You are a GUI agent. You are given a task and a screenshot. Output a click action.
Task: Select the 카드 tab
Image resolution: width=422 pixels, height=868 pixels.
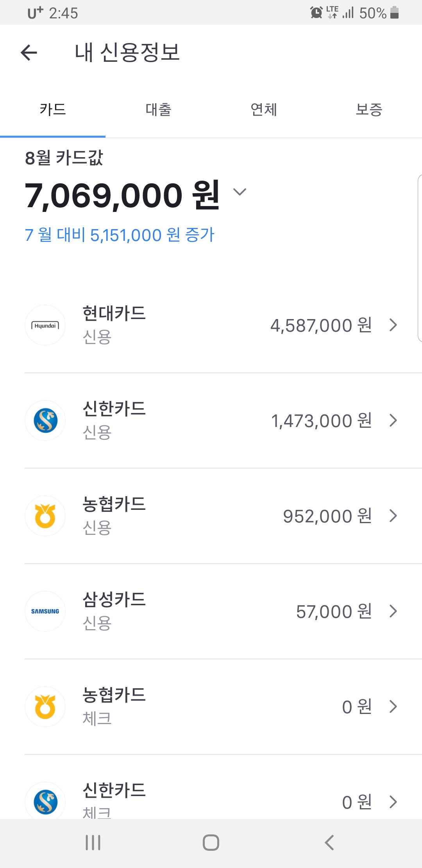click(53, 109)
